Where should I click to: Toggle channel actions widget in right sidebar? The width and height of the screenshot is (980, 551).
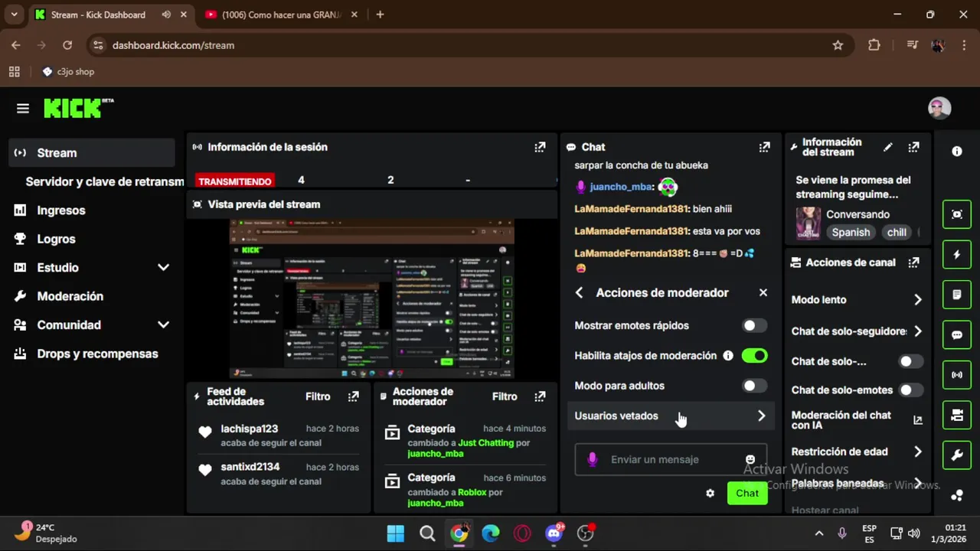[x=957, y=416]
